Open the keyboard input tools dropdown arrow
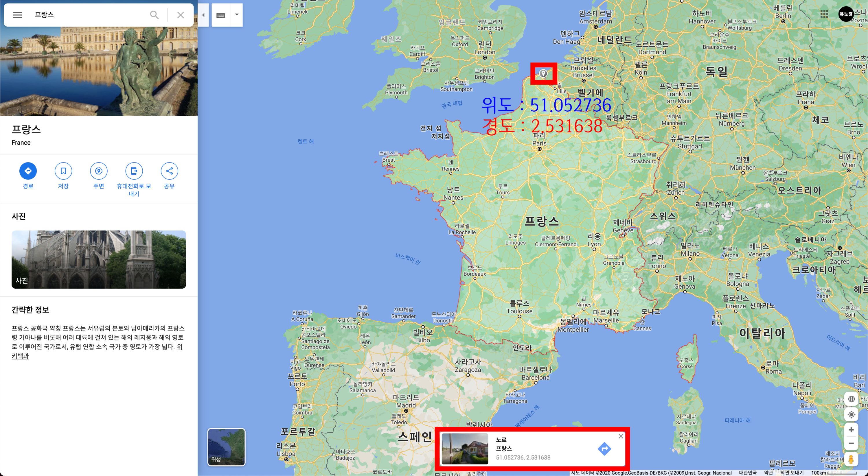 point(237,15)
